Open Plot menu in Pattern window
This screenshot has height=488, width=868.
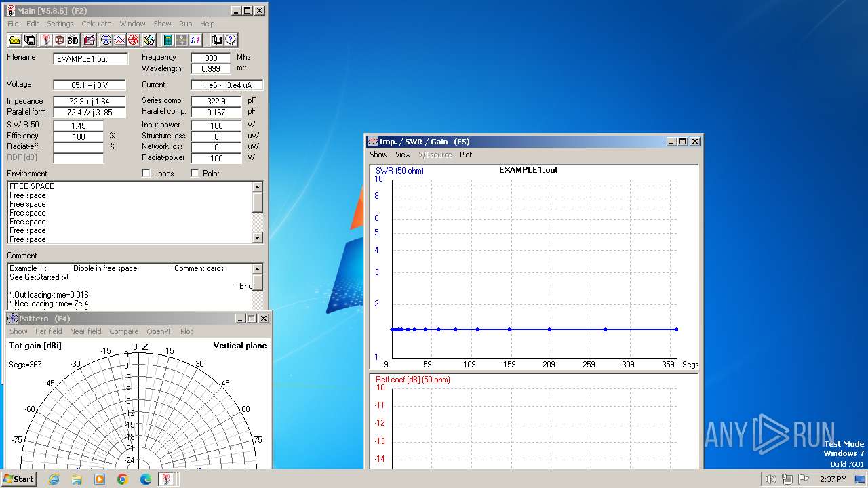click(186, 331)
